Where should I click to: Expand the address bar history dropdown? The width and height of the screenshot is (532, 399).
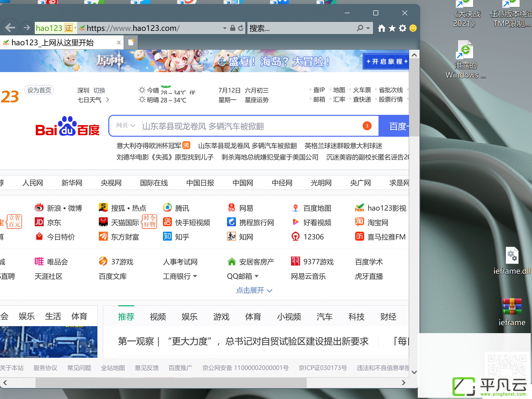[x=225, y=28]
